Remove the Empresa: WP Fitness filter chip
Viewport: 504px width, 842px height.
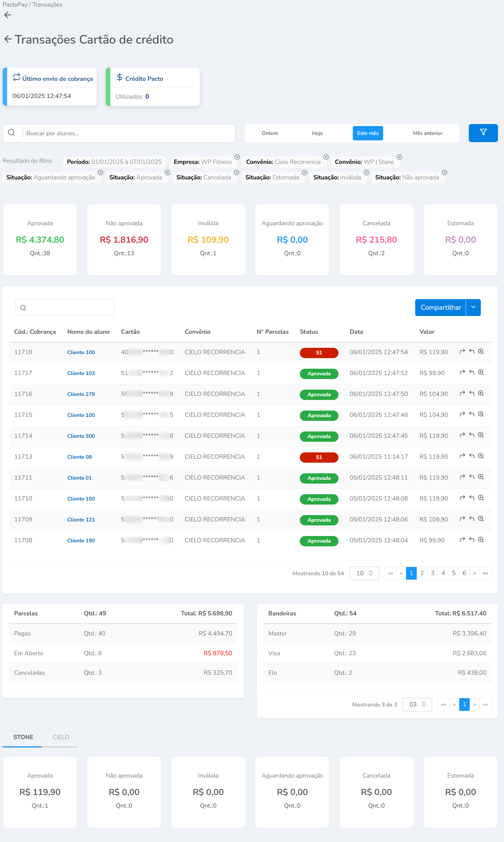click(x=237, y=157)
